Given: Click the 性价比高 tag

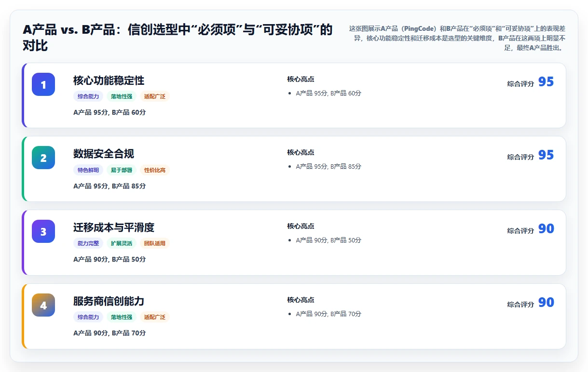Looking at the screenshot, I should pos(155,170).
